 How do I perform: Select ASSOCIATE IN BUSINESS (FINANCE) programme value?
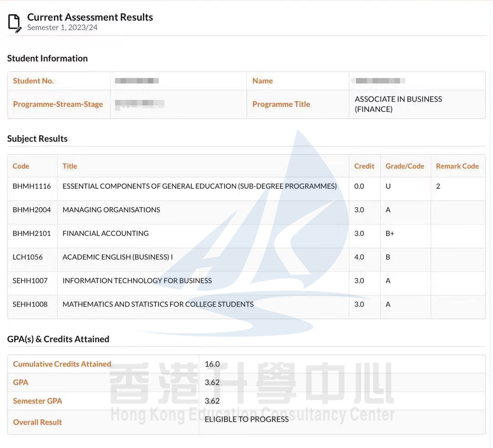[x=399, y=104]
